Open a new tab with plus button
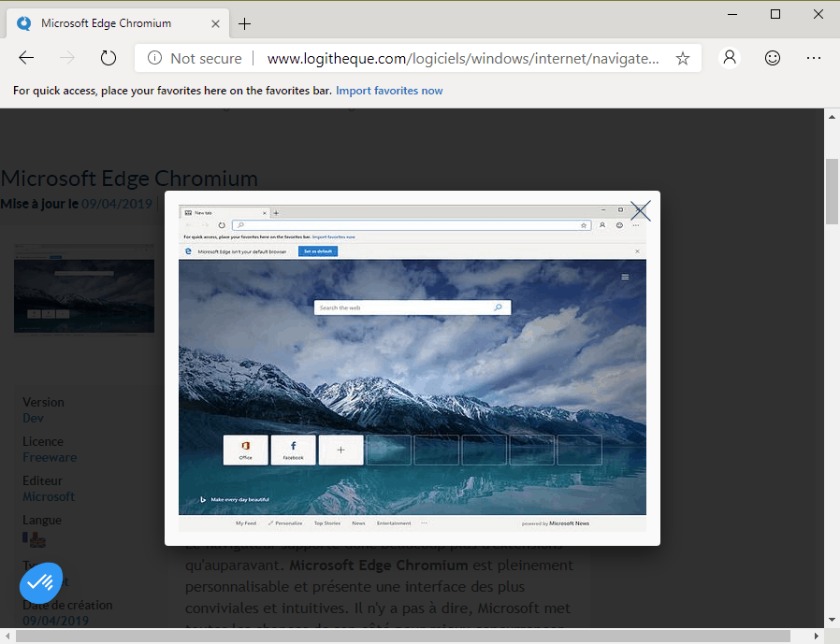Image resolution: width=840 pixels, height=644 pixels. coord(244,23)
